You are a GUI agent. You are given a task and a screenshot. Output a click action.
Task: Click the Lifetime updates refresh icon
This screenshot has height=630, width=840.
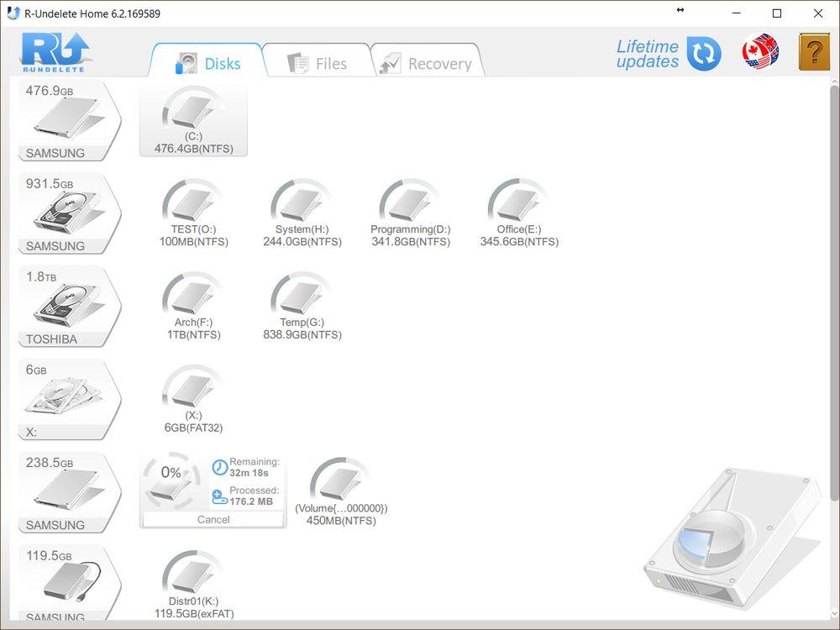click(704, 54)
